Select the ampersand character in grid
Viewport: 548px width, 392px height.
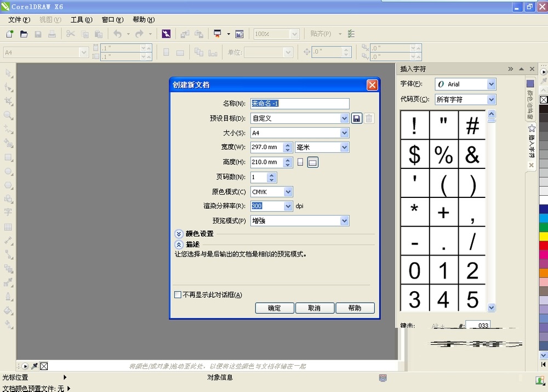tap(472, 154)
